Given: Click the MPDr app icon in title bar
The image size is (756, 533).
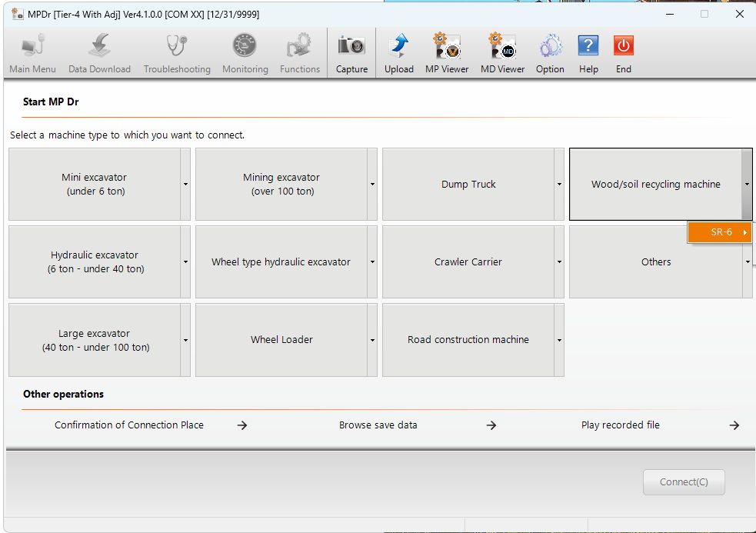Looking at the screenshot, I should point(18,14).
